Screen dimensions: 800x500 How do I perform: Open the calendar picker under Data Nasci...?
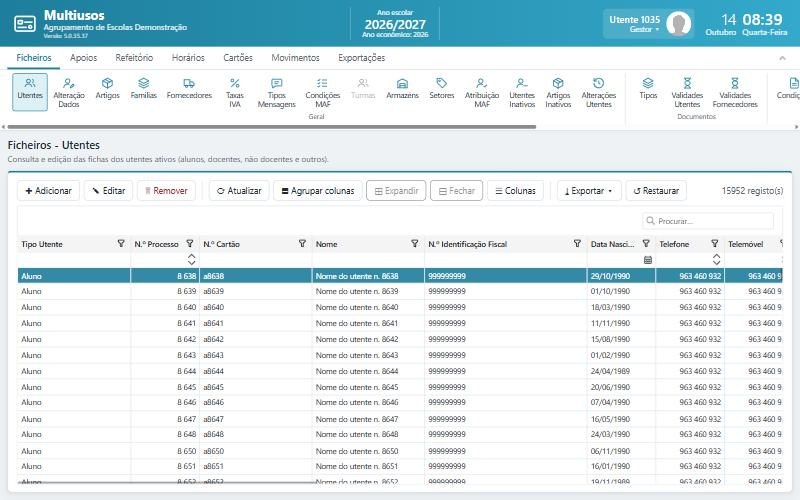click(x=648, y=260)
